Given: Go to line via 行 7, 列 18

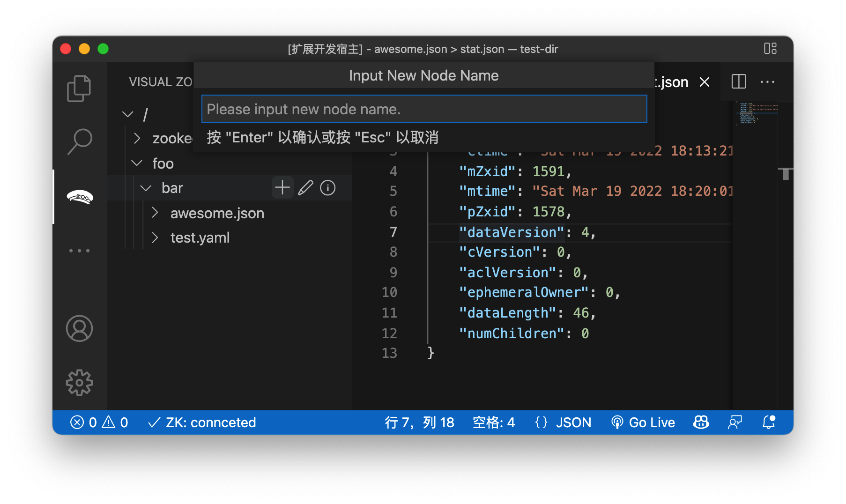Looking at the screenshot, I should [x=419, y=422].
